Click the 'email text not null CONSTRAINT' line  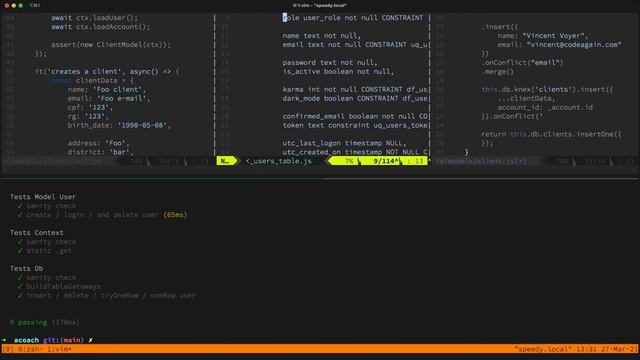(x=355, y=44)
